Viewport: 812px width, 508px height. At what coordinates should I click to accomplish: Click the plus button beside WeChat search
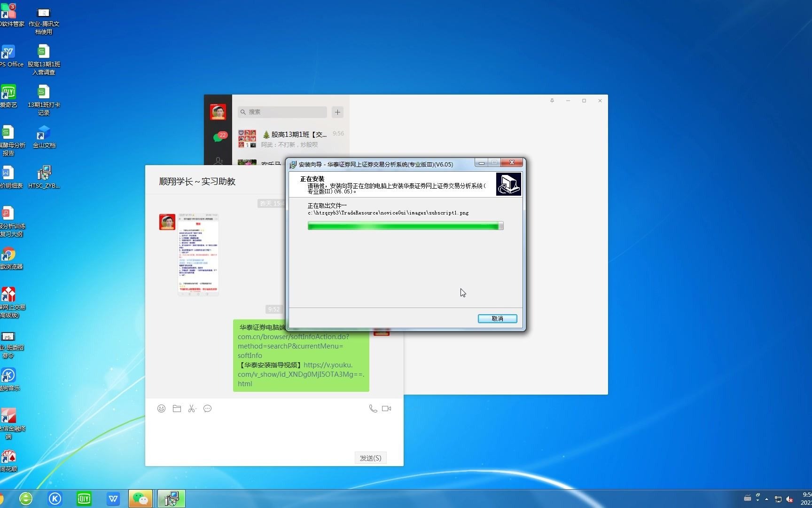tap(337, 112)
